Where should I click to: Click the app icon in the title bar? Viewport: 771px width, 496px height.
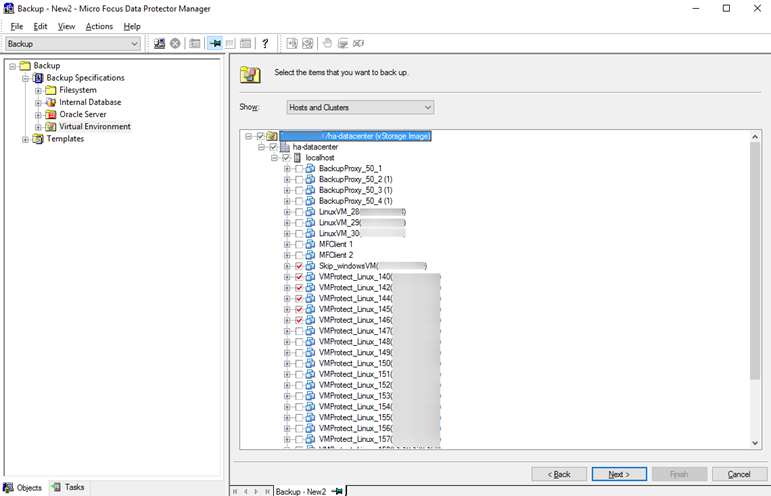(x=8, y=8)
